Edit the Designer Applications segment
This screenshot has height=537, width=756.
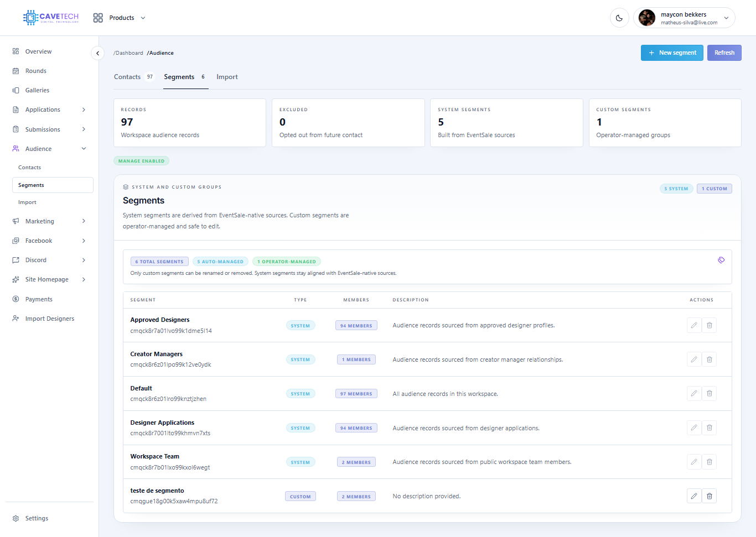click(x=694, y=427)
